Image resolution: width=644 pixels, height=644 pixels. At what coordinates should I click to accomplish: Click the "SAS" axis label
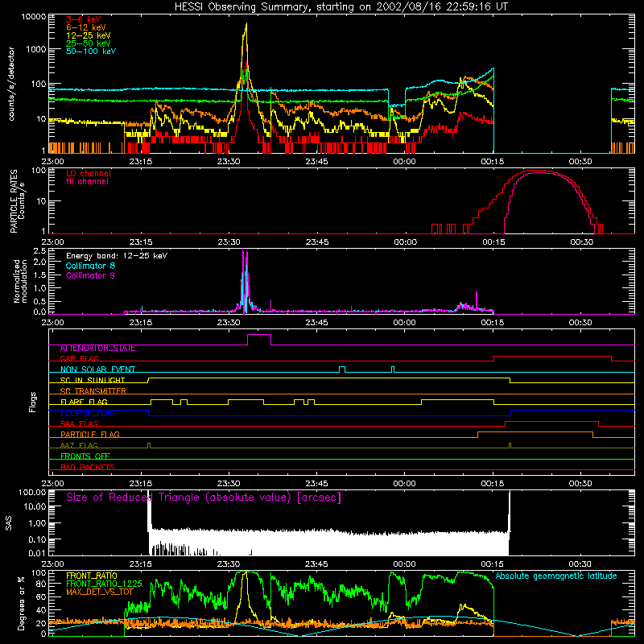point(9,523)
